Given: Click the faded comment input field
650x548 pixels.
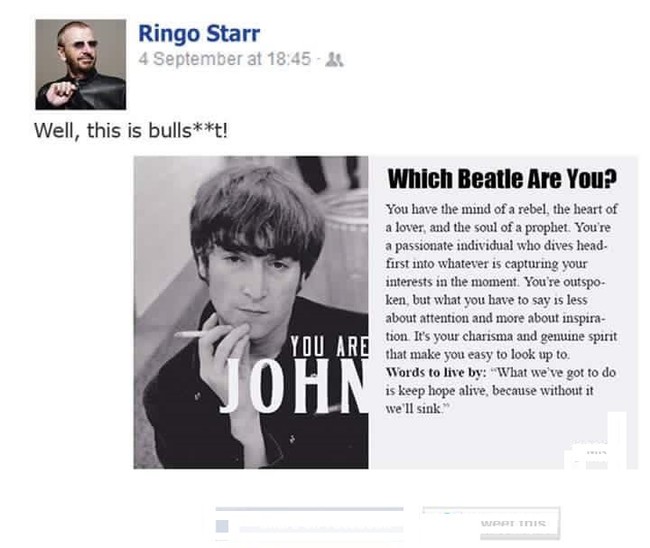Looking at the screenshot, I should (x=321, y=529).
